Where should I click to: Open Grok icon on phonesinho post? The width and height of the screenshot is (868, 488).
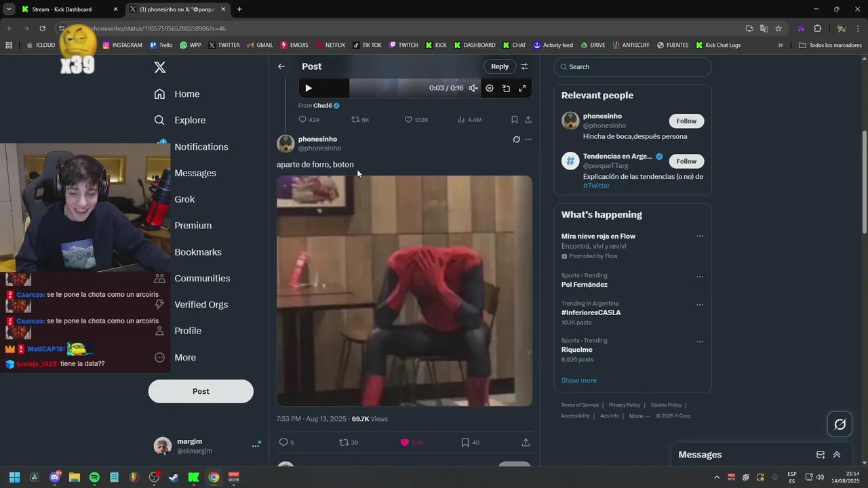pos(516,140)
